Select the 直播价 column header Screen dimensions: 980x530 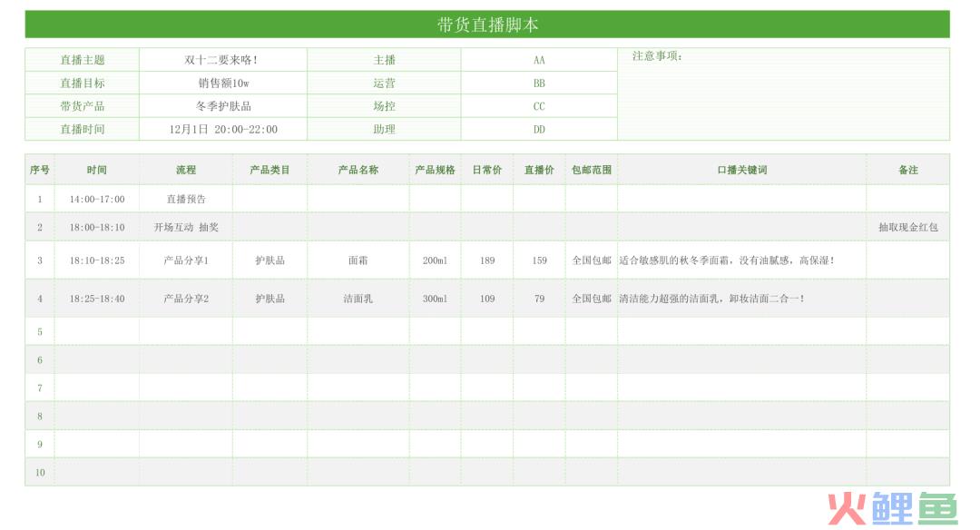pos(539,170)
